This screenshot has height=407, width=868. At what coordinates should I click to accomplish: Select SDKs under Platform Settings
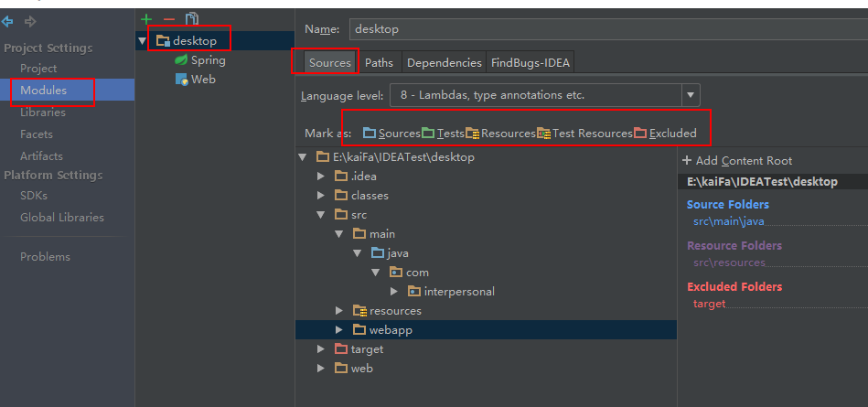click(34, 196)
